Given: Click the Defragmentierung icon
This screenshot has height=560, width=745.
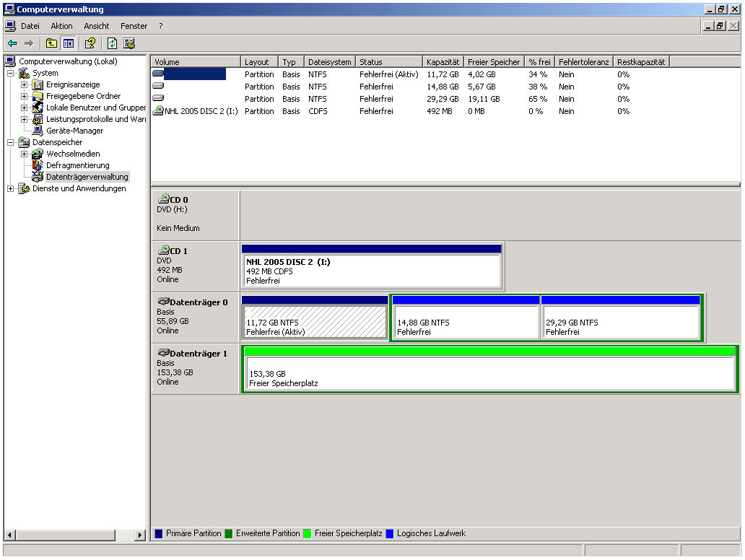Looking at the screenshot, I should pos(38,165).
